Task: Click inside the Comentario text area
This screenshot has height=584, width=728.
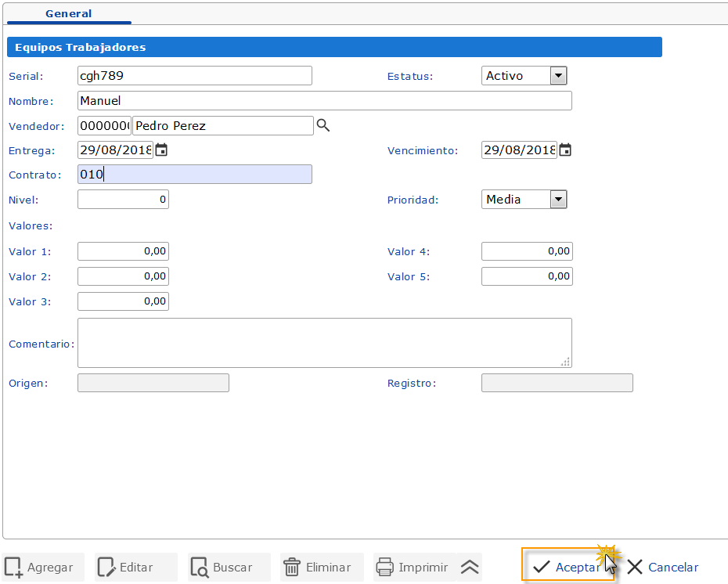Action: (x=324, y=343)
